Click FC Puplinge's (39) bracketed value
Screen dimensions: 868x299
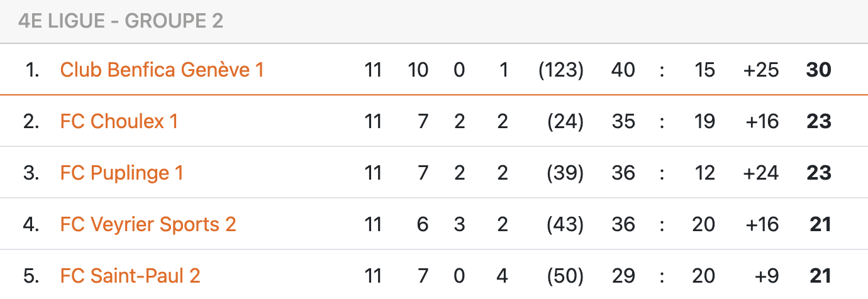coord(565,173)
